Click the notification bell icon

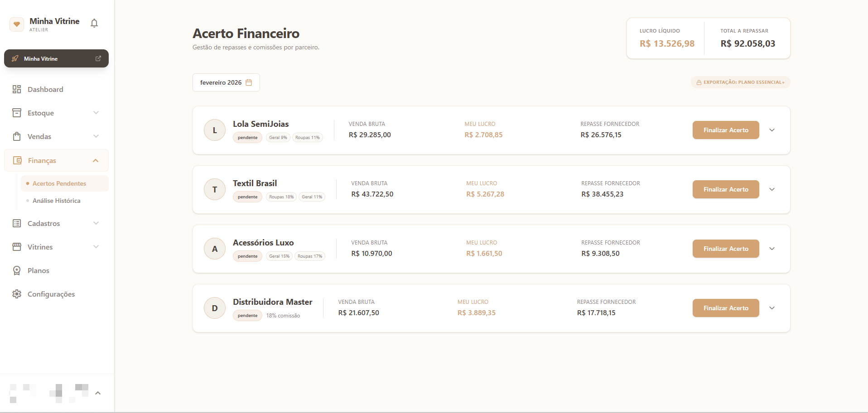point(94,23)
